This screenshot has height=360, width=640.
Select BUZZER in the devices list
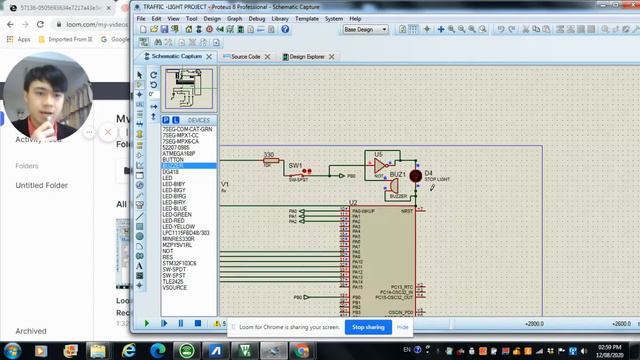point(189,166)
